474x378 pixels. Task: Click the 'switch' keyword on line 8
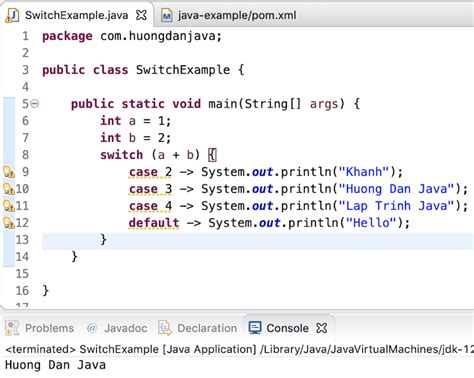(x=121, y=155)
